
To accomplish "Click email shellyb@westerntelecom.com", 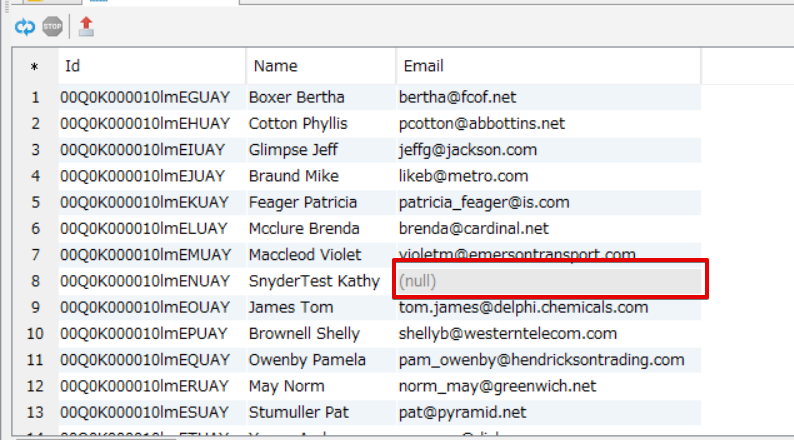I will point(508,334).
